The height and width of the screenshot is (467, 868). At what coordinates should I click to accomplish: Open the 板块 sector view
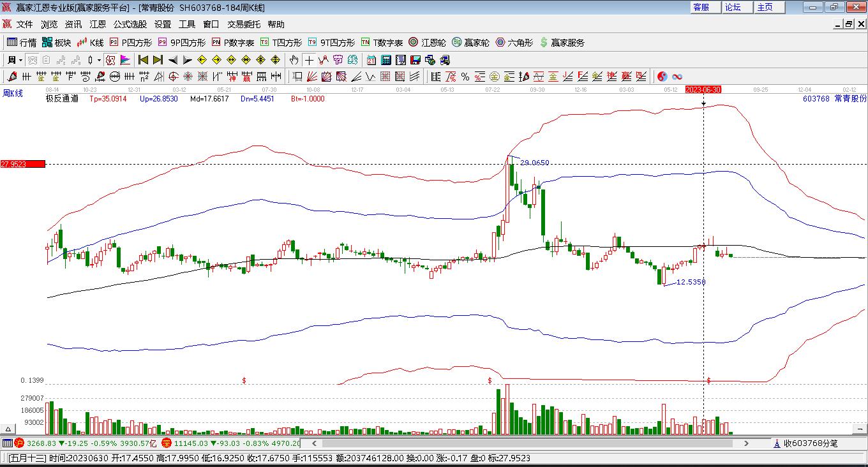57,43
